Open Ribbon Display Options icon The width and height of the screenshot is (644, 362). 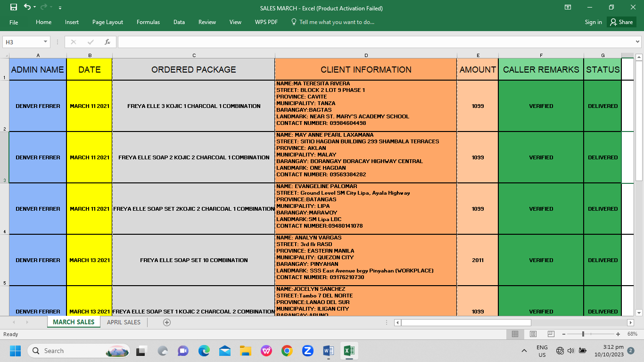pyautogui.click(x=568, y=7)
